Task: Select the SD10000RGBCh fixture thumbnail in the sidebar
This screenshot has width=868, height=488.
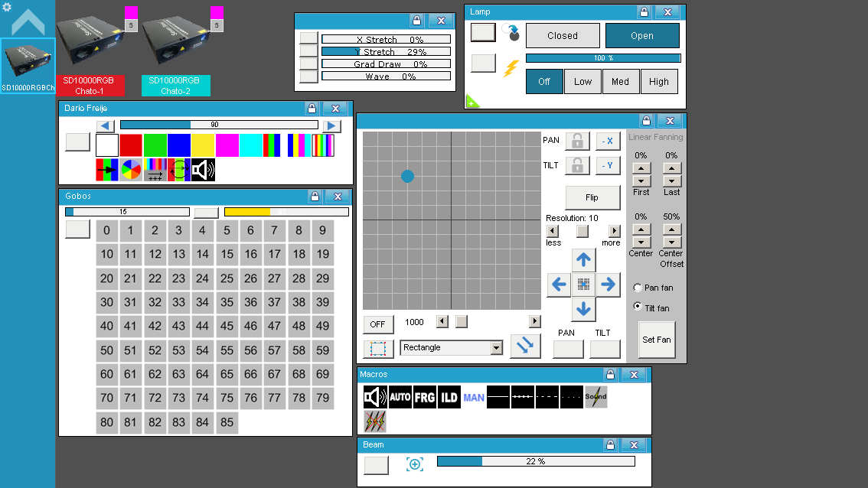Action: [x=28, y=66]
